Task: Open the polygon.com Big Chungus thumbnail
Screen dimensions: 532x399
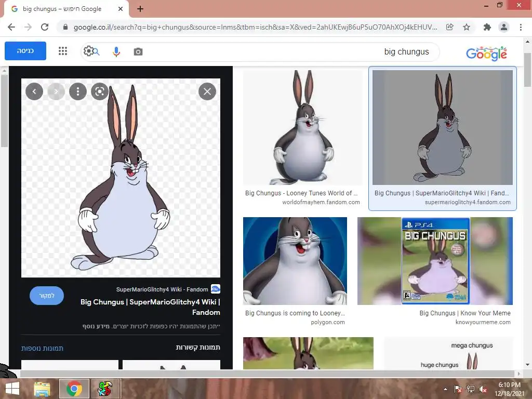Action: point(295,261)
